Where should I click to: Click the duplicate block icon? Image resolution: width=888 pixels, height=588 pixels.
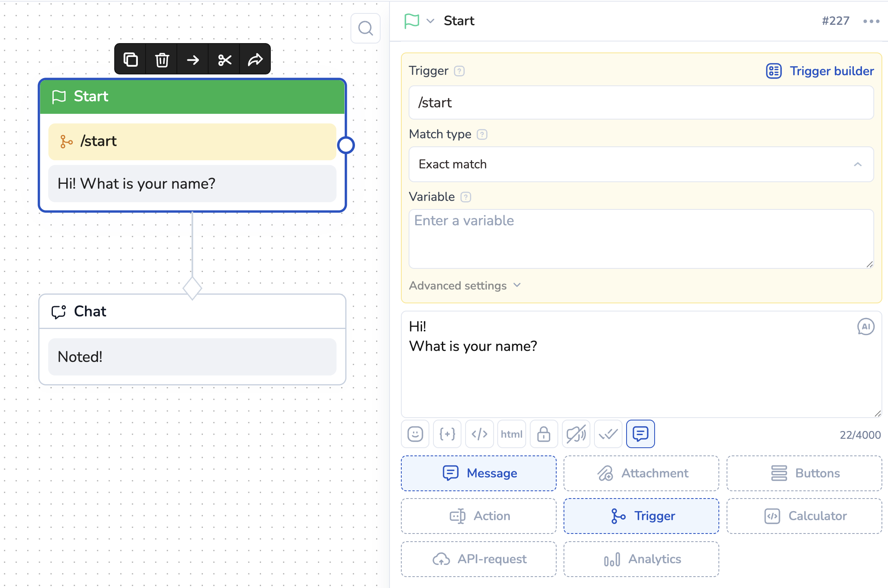point(131,60)
